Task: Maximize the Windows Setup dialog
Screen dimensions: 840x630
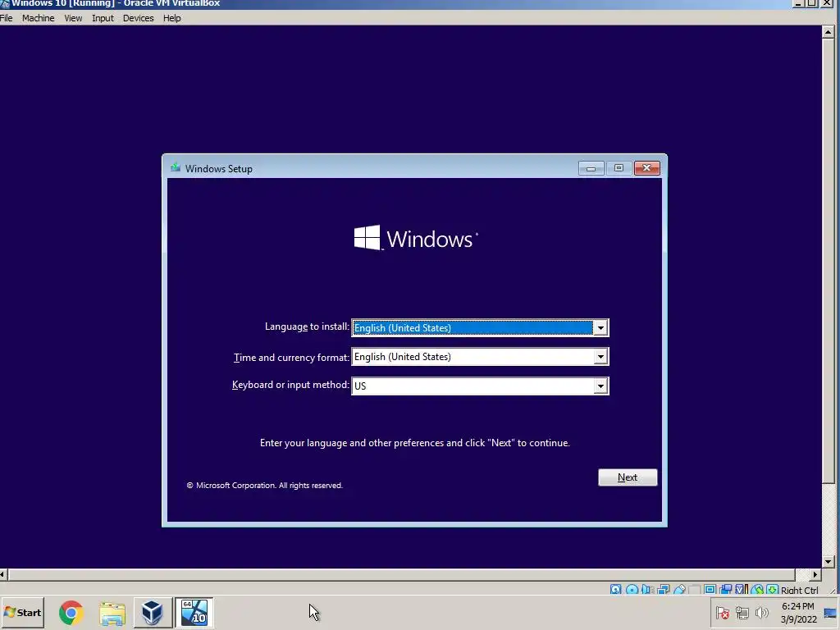Action: (x=619, y=168)
